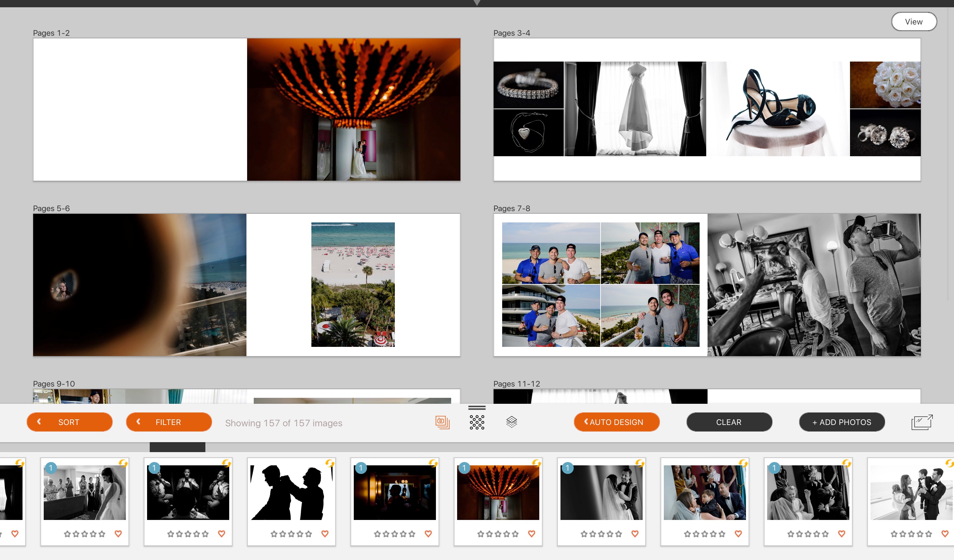Toggle heart on dark window thumbnail
This screenshot has width=954, height=560.
428,534
